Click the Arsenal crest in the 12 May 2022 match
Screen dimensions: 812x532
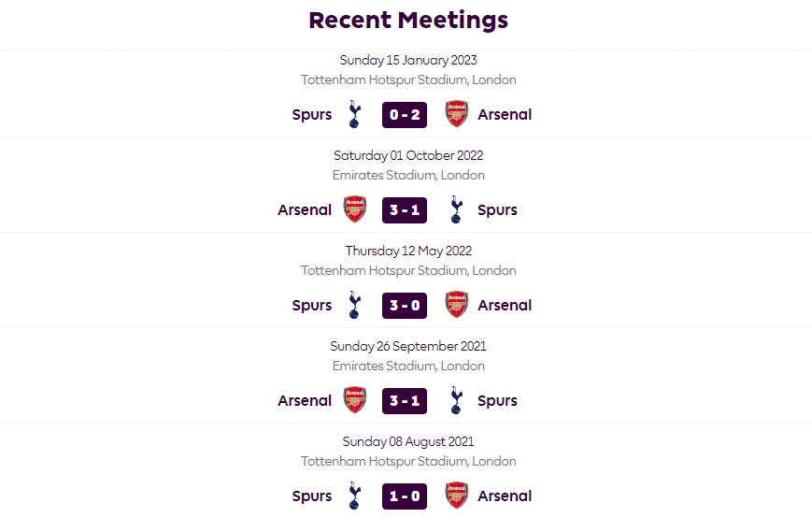coord(457,305)
